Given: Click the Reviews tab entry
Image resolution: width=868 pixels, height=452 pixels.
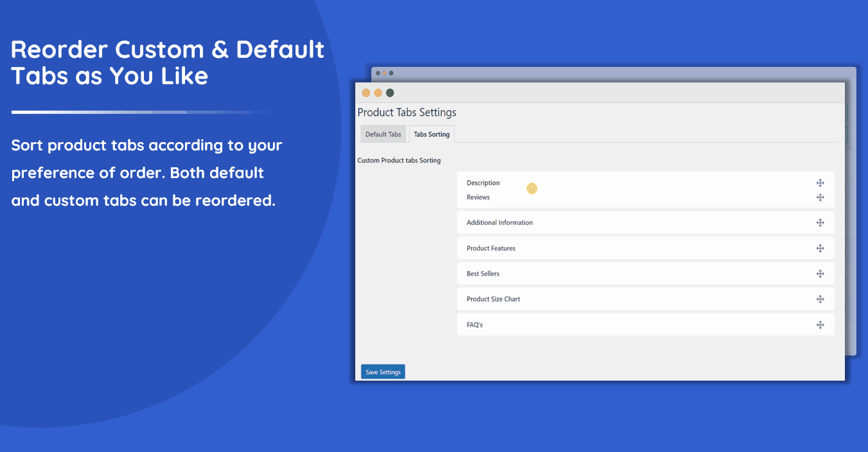Looking at the screenshot, I should pos(478,197).
